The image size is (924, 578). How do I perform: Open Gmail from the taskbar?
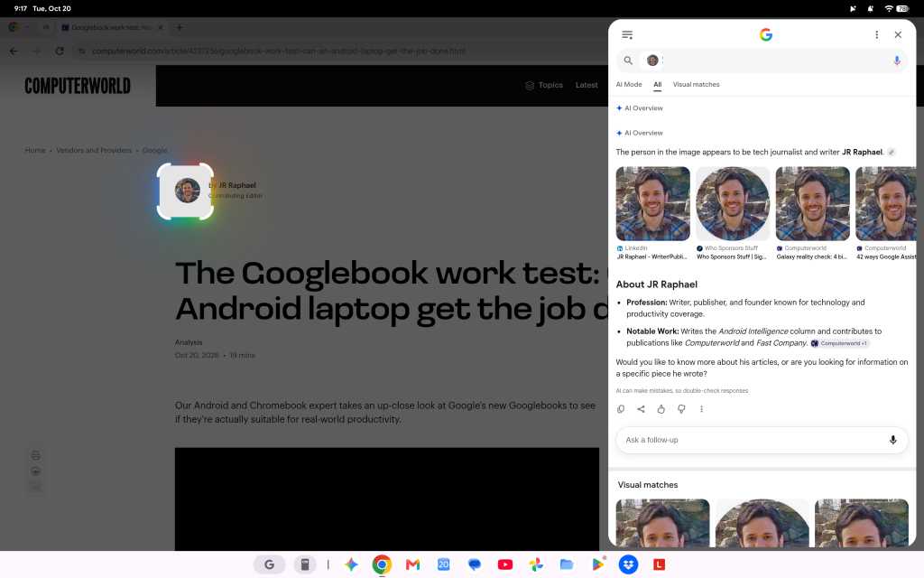[412, 565]
